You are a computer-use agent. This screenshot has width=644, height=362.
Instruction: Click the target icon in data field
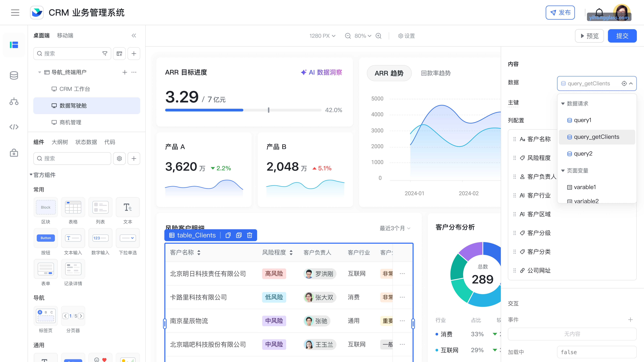point(624,83)
